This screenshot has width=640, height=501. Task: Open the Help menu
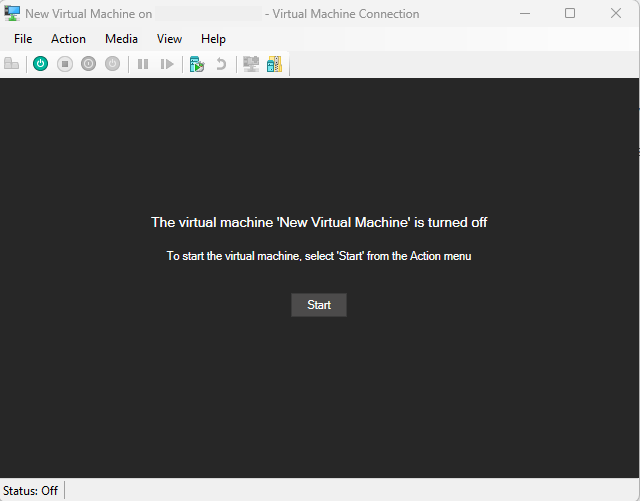click(213, 39)
